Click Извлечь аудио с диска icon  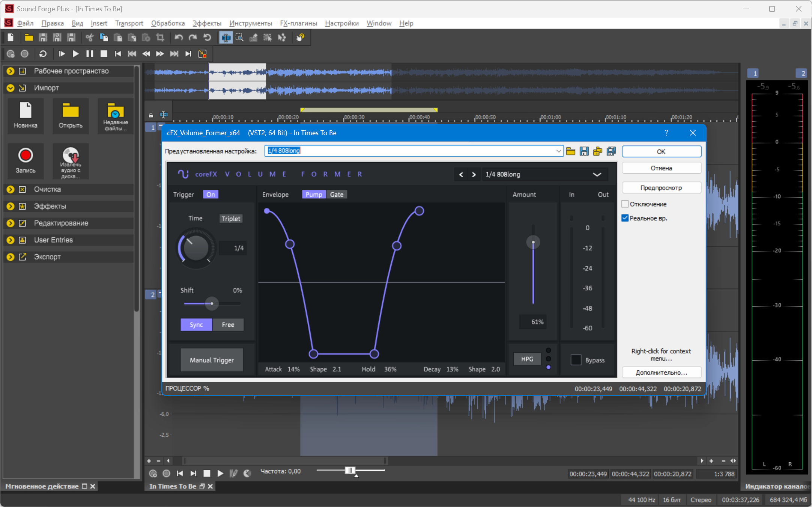71,161
